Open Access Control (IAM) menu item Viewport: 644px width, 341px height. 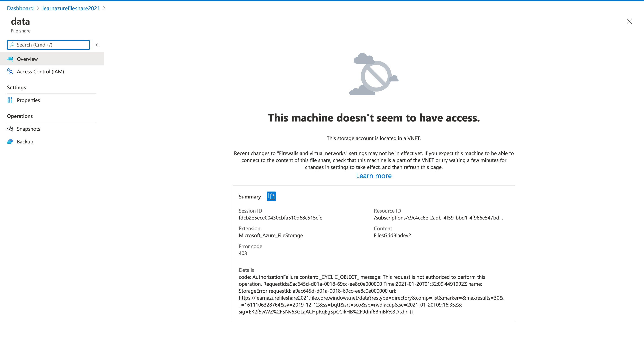(x=40, y=72)
